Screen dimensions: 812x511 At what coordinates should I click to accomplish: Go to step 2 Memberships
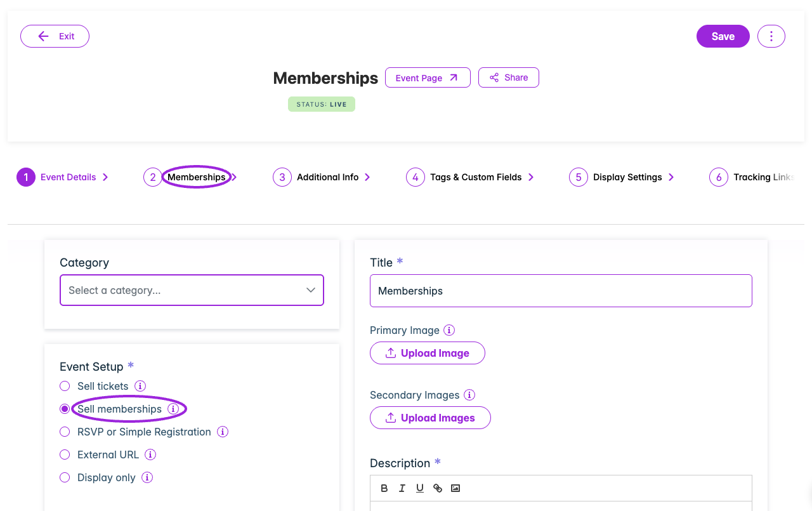[x=190, y=177]
